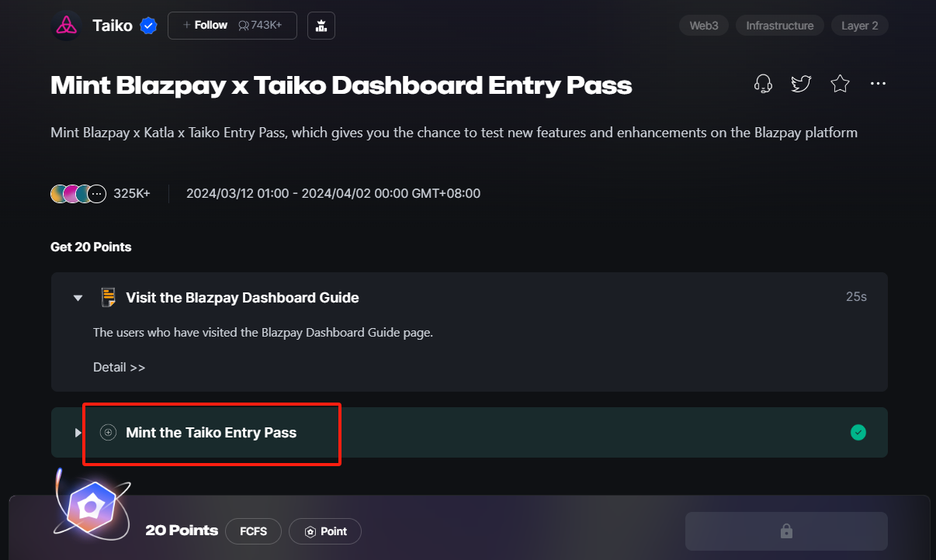Open the Taiko logo avatar

[x=66, y=26]
